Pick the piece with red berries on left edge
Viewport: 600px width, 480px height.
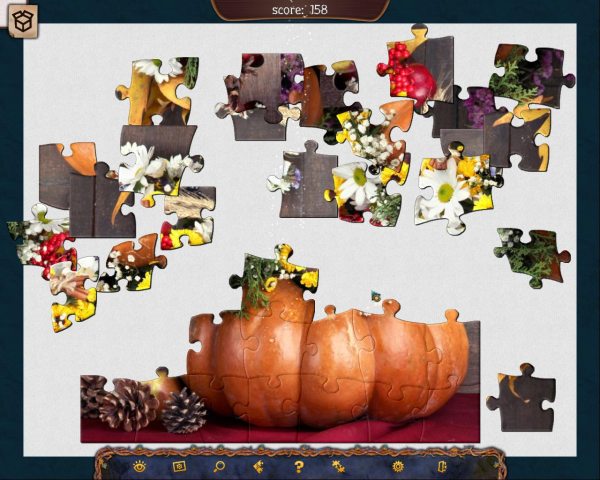pyautogui.click(x=38, y=244)
